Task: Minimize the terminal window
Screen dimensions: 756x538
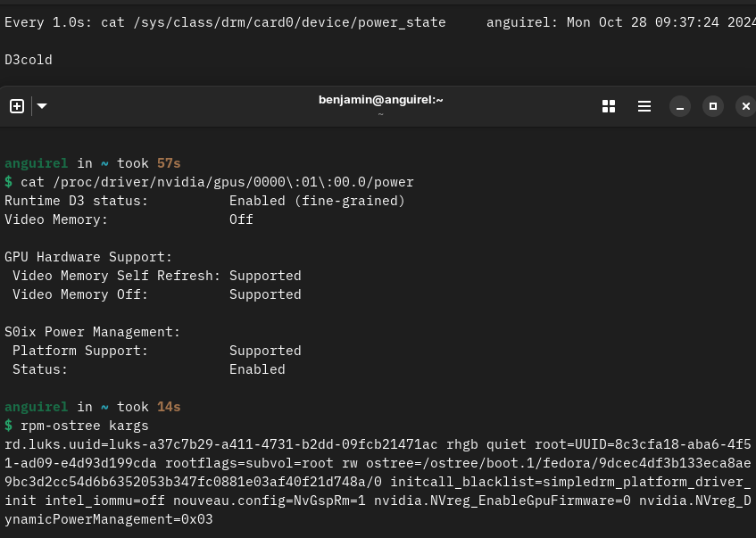Action: [679, 105]
